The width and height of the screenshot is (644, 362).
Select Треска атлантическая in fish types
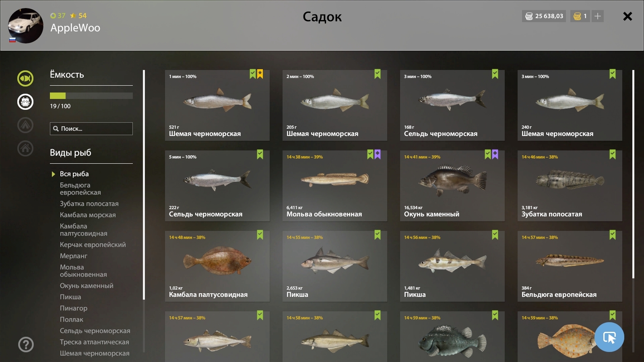(95, 342)
